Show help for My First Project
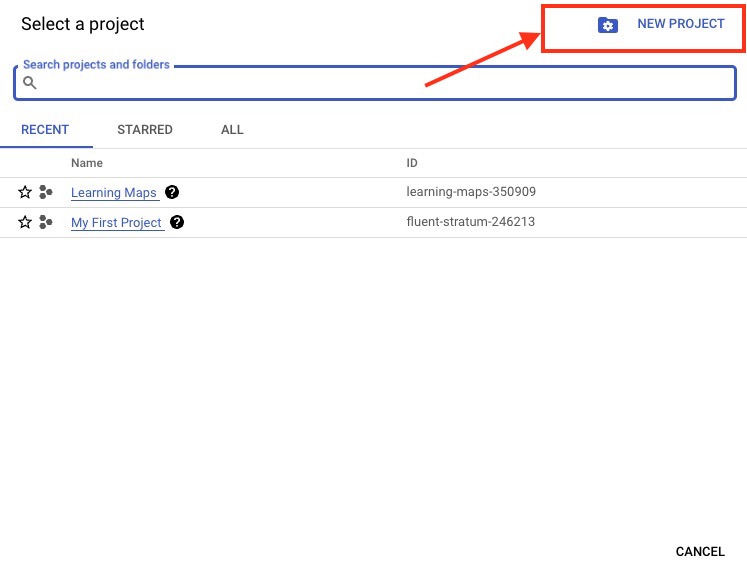The image size is (747, 582). 177,222
